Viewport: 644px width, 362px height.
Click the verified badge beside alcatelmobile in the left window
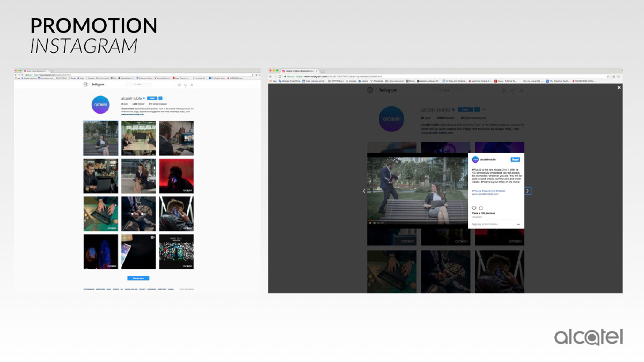coord(144,98)
